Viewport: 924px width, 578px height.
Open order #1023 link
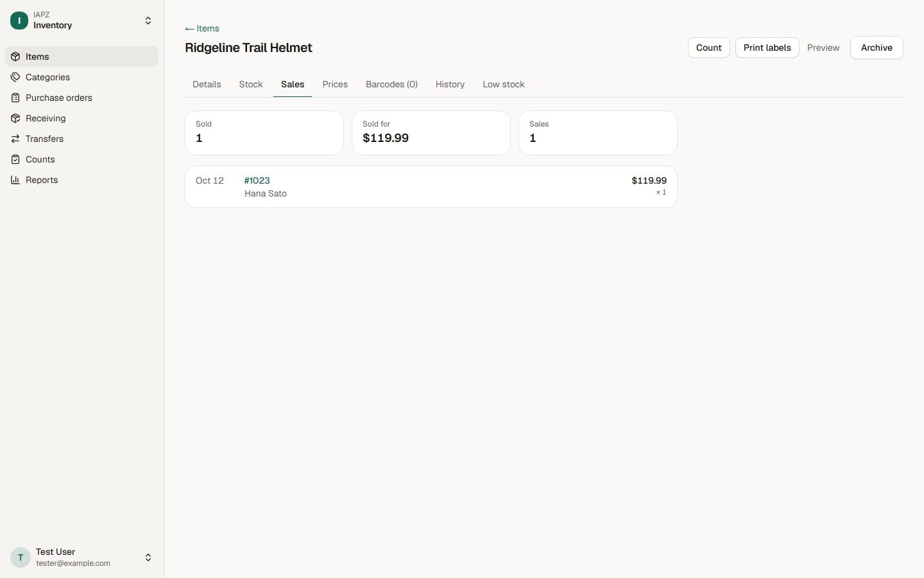point(257,180)
